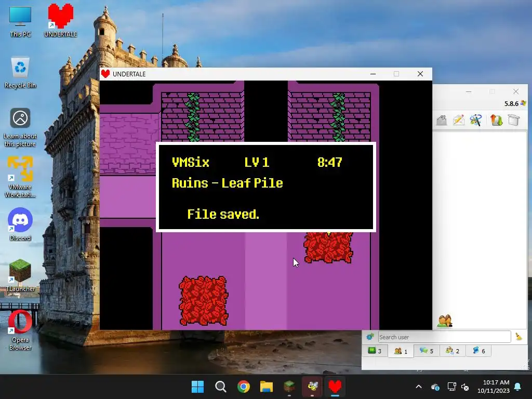The image size is (532, 399).
Task: Click the LV 1 text in the save box
Action: pos(257,162)
